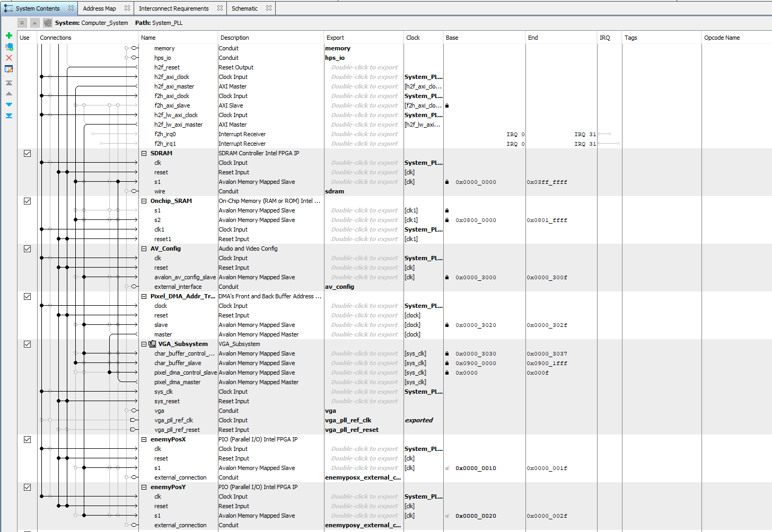Click the add subsystem icon in sidebar
This screenshot has height=532, width=772.
click(9, 47)
